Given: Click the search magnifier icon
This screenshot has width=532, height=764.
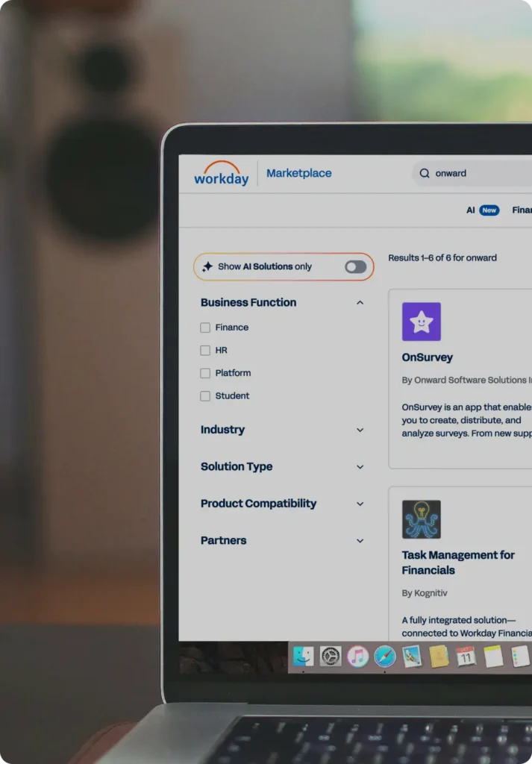Looking at the screenshot, I should [425, 173].
